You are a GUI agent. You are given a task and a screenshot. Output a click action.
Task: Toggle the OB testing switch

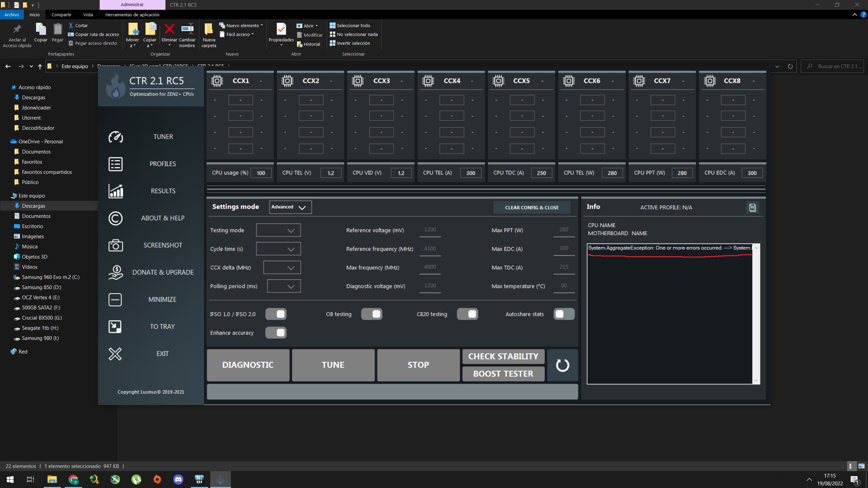point(372,314)
